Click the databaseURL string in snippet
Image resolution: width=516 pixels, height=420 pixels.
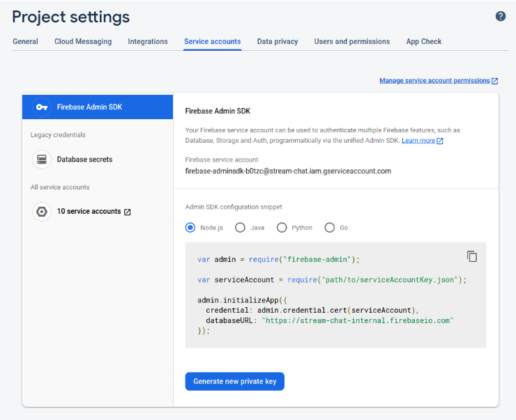point(358,320)
